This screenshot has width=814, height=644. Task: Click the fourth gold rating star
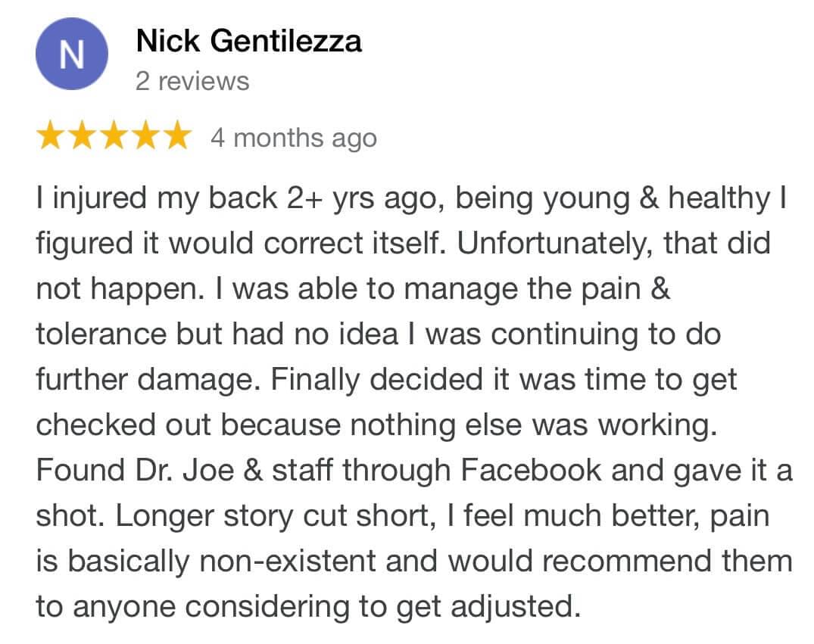pos(145,137)
